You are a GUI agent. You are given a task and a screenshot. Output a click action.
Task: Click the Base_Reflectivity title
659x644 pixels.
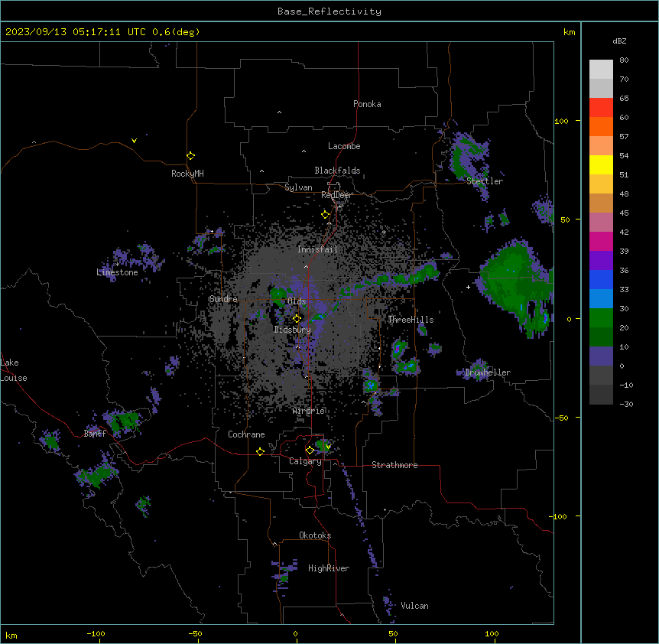[329, 11]
